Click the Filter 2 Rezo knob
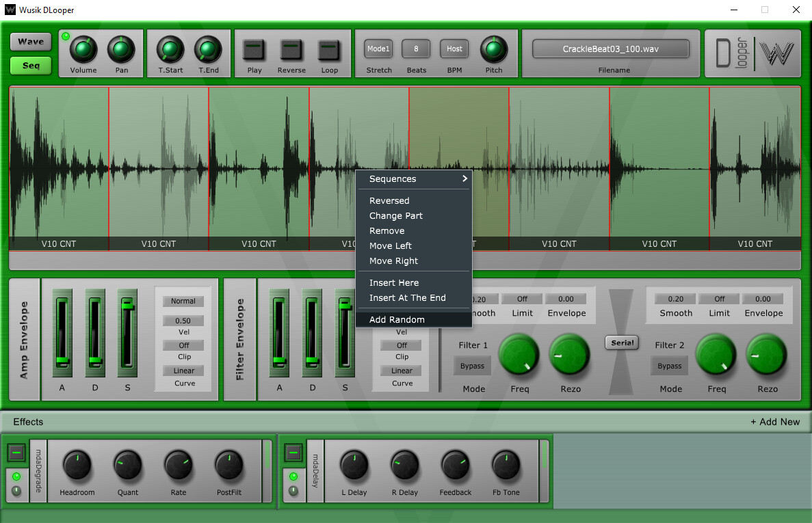Image resolution: width=812 pixels, height=523 pixels. point(766,356)
